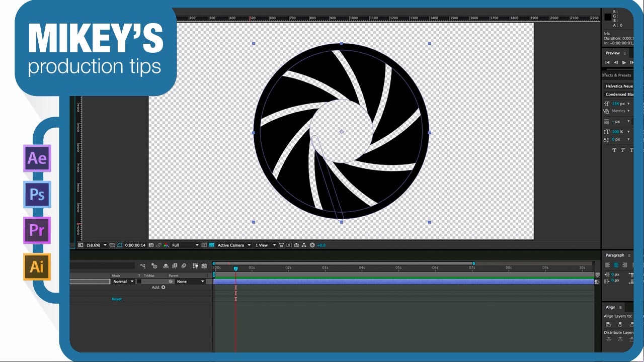
Task: Open the Effects & Presets panel tab
Action: tap(616, 75)
